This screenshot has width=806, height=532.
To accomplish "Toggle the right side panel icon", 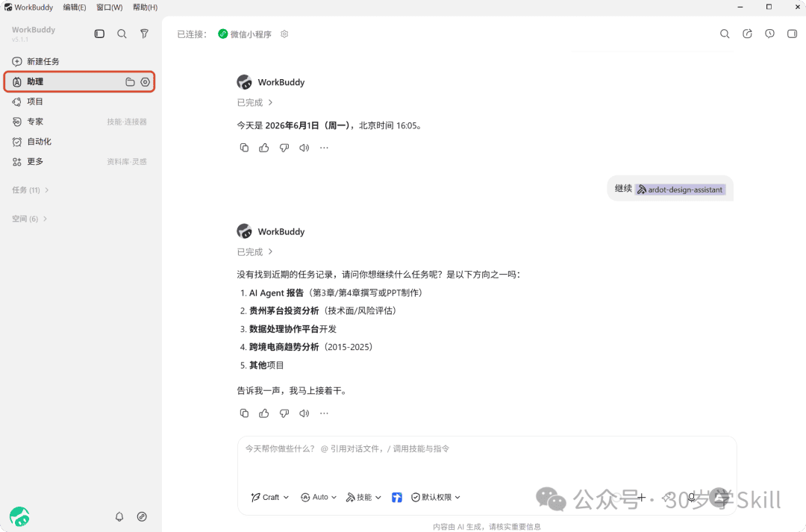I will 792,34.
